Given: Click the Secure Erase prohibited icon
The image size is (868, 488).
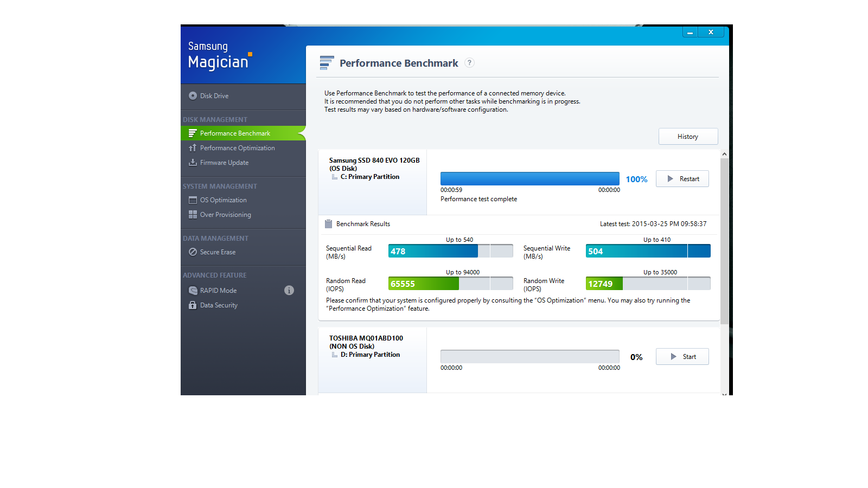Looking at the screenshot, I should 193,252.
